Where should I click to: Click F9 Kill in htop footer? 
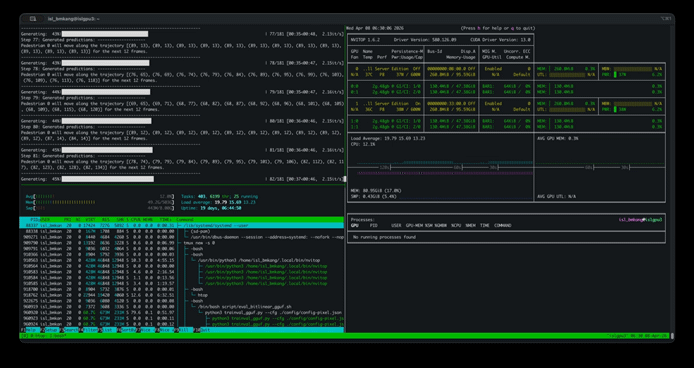click(184, 330)
